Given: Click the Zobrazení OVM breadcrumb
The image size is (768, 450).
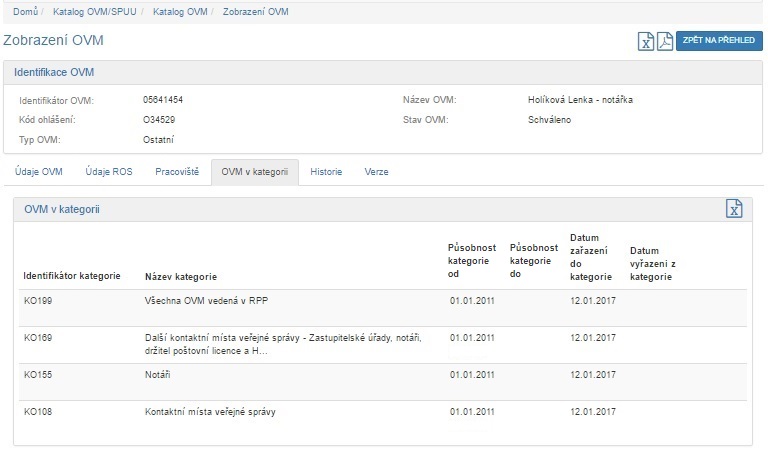Looking at the screenshot, I should 255,11.
